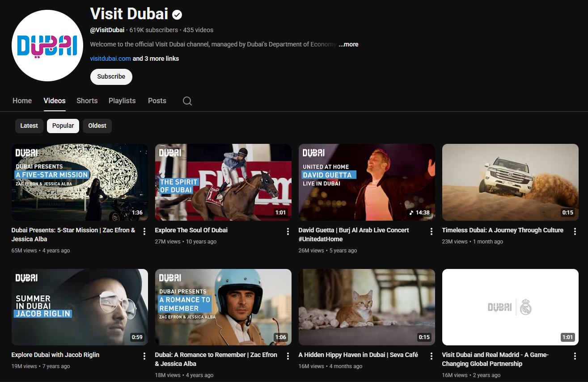Click the '4 months ago' upload date
588x382 pixels.
click(x=346, y=366)
